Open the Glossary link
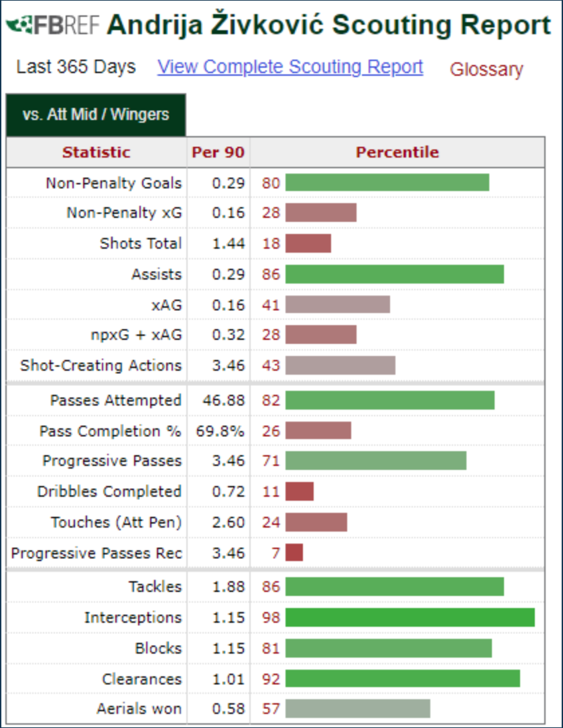 (x=487, y=69)
